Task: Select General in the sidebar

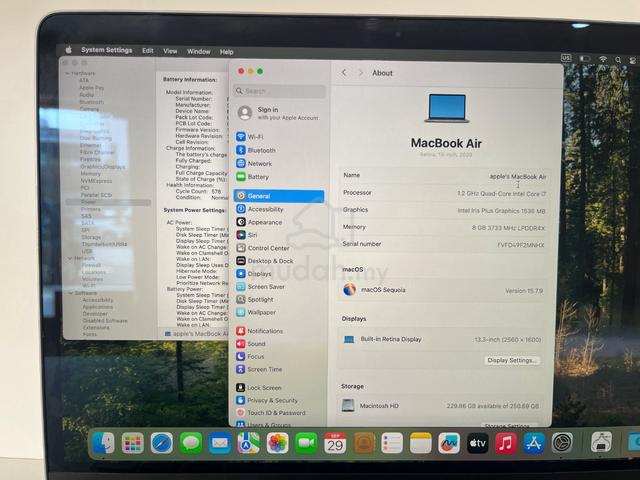Action: pos(279,196)
